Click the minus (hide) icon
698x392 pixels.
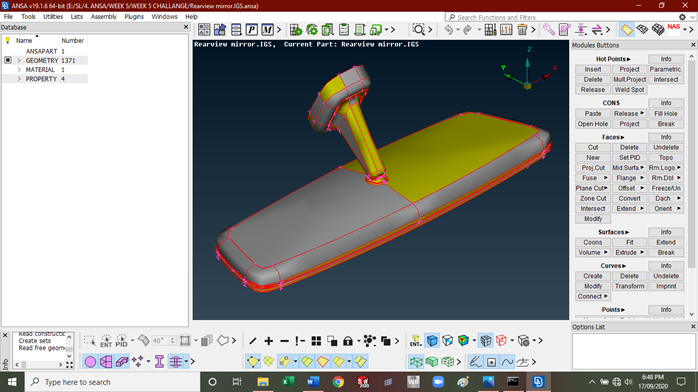284,341
